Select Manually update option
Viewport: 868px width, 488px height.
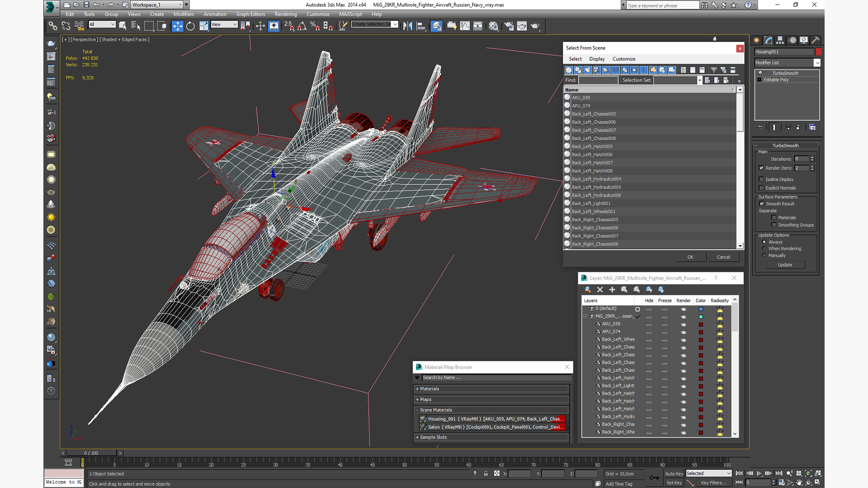(764, 255)
